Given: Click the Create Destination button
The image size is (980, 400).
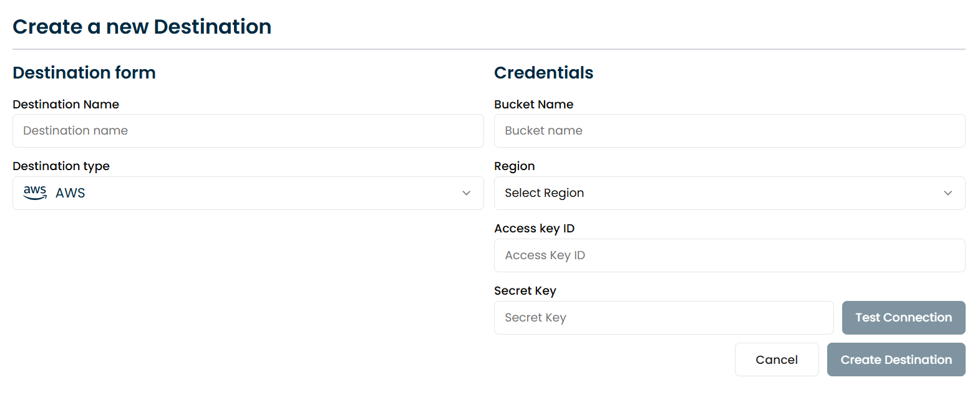Looking at the screenshot, I should pyautogui.click(x=896, y=360).
